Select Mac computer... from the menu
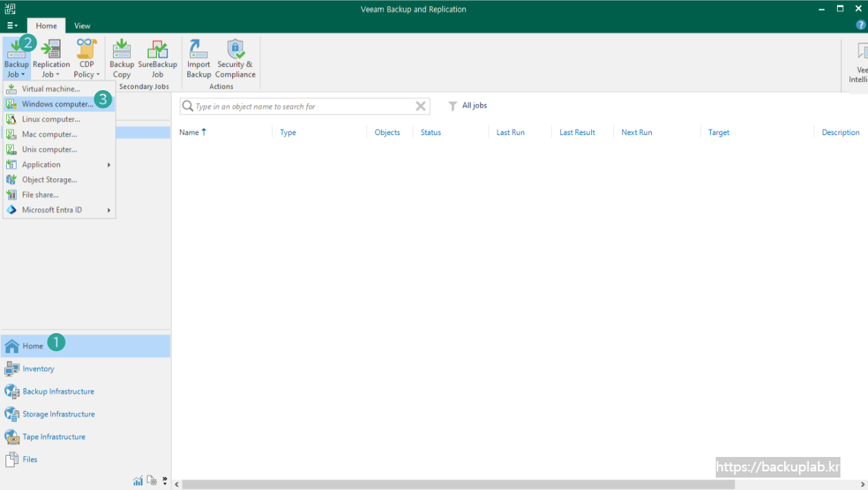Image resolution: width=868 pixels, height=490 pixels. coord(59,134)
